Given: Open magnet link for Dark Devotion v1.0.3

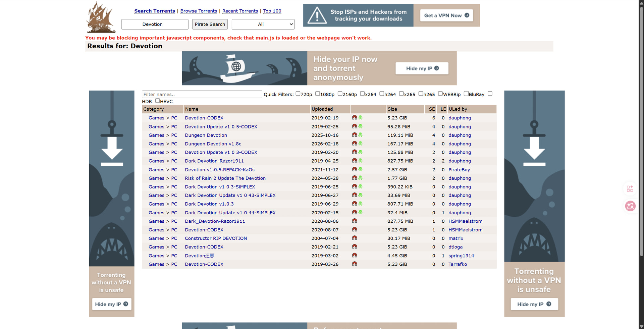Looking at the screenshot, I should (355, 204).
